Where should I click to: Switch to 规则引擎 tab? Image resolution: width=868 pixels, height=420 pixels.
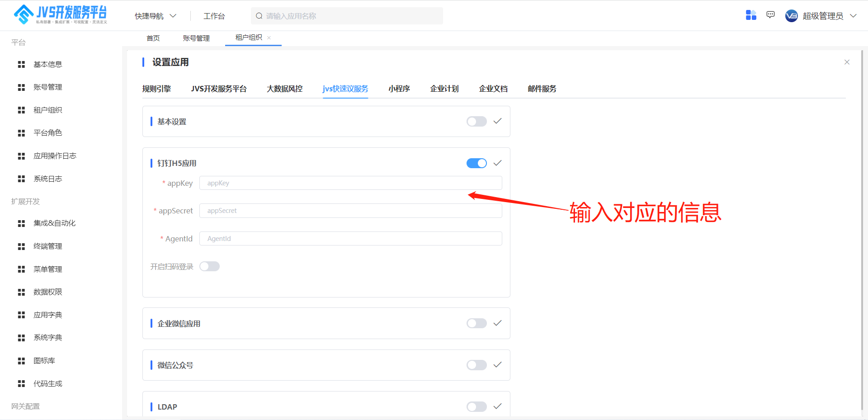point(156,89)
